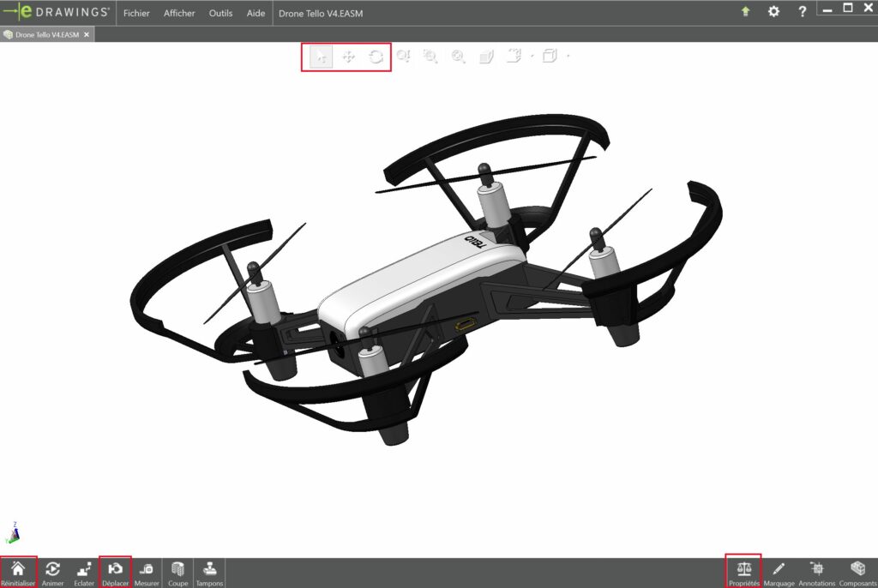Image resolution: width=878 pixels, height=588 pixels.
Task: Open the settings gear options
Action: [x=773, y=11]
